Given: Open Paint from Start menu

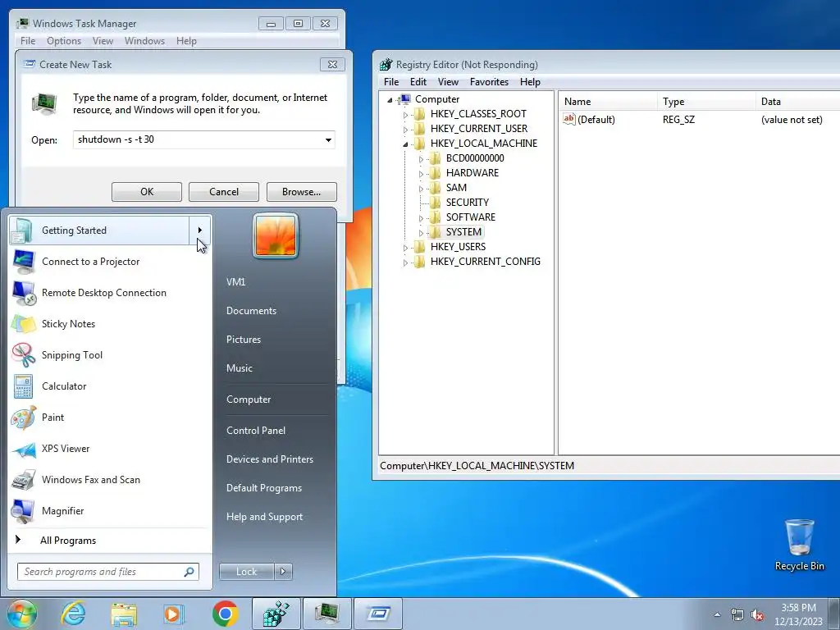Looking at the screenshot, I should pos(110,418).
